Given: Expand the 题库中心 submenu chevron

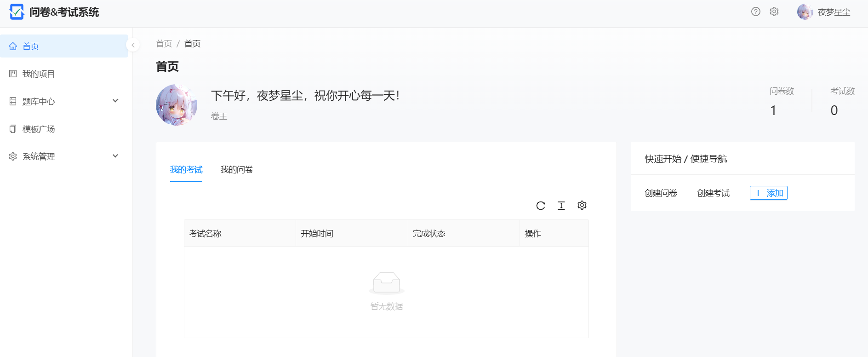Looking at the screenshot, I should click(115, 101).
